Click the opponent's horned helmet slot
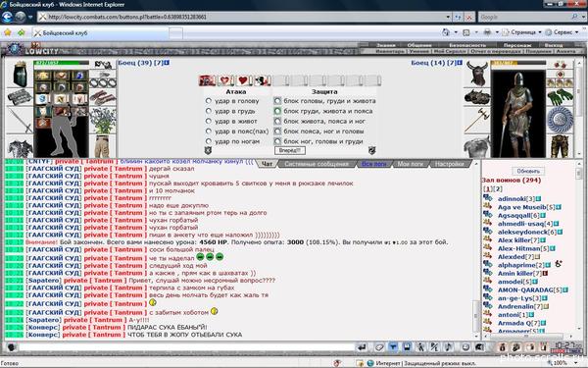The width and height of the screenshot is (588, 368). click(477, 74)
